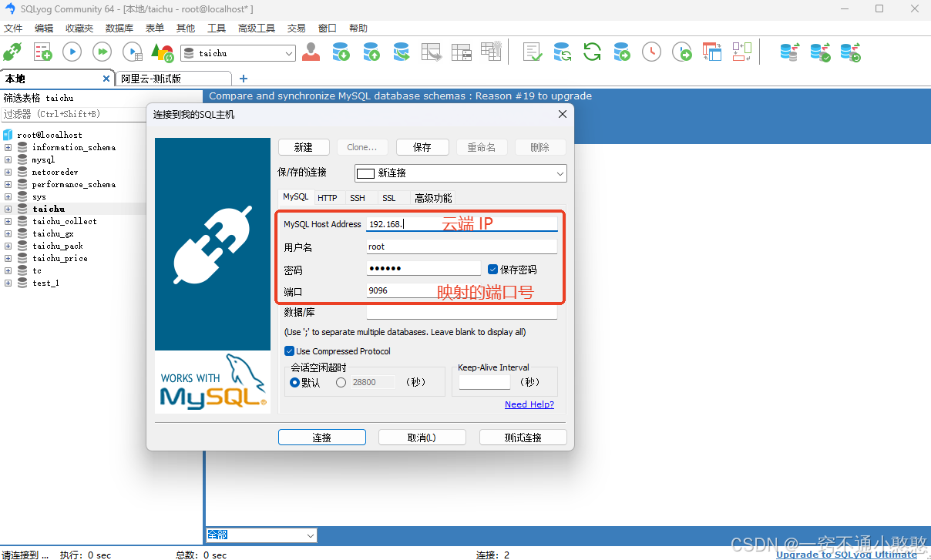Expand the taichu_collect database node

[x=8, y=221]
